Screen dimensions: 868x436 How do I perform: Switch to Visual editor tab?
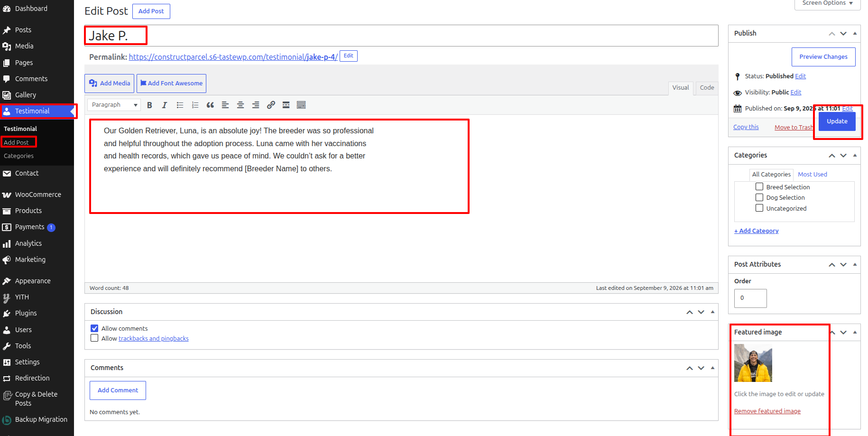coord(681,88)
